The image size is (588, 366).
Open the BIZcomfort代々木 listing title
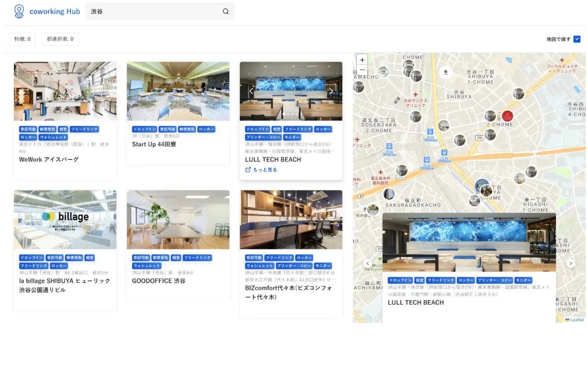coord(288,293)
